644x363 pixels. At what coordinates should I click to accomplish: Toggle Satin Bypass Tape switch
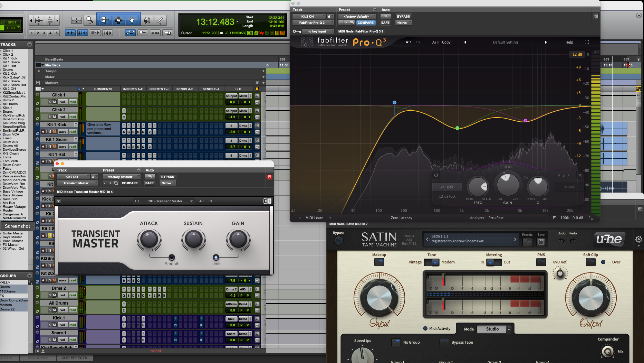[444, 342]
